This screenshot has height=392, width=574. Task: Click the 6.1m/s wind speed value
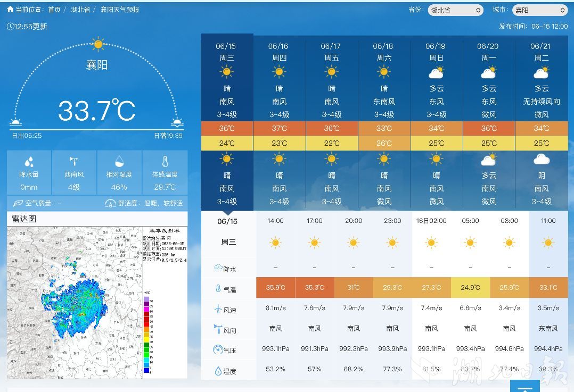click(x=276, y=308)
